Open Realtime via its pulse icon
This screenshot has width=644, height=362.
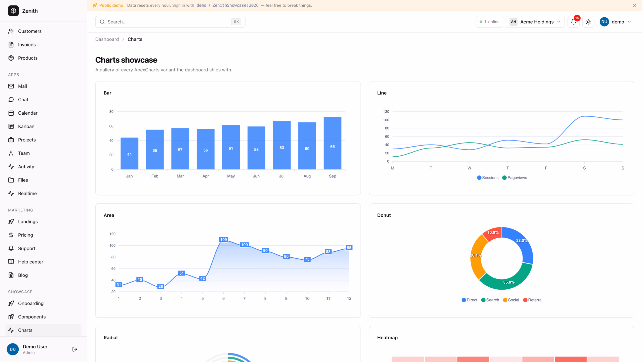[x=11, y=194]
